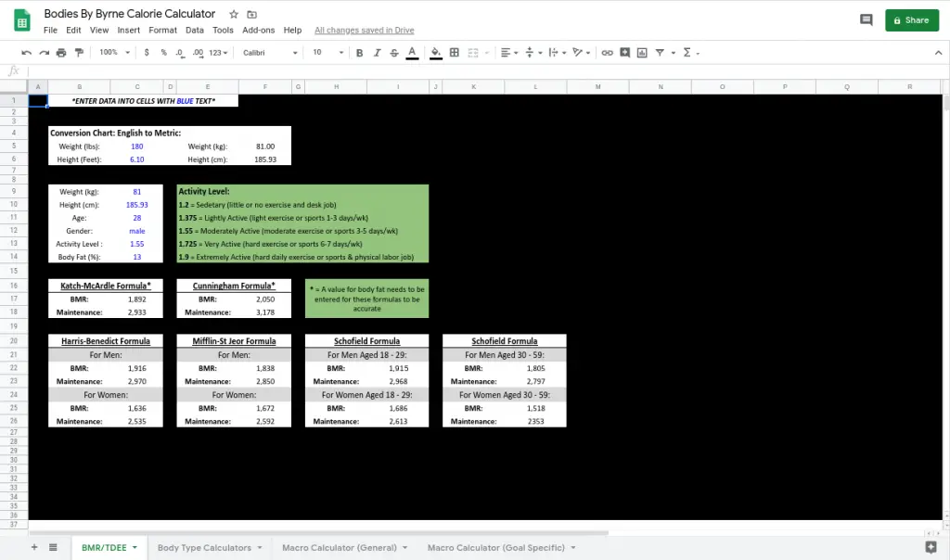This screenshot has height=560, width=950.
Task: Click All changes saved in Drive link
Action: [x=364, y=31]
